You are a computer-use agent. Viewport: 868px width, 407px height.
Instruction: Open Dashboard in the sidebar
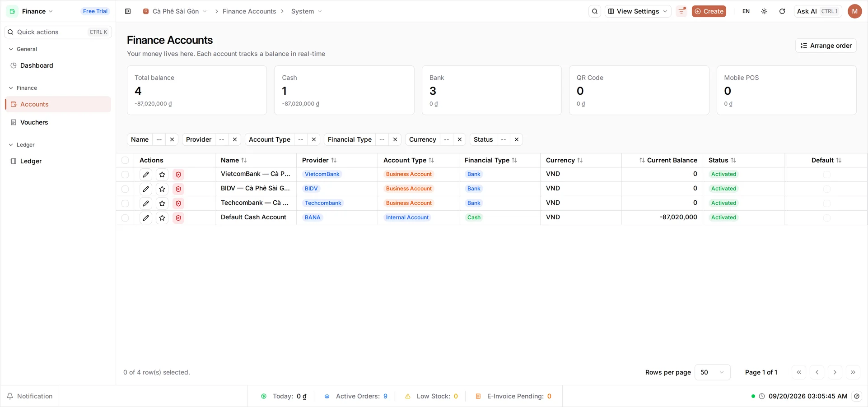coord(58,65)
